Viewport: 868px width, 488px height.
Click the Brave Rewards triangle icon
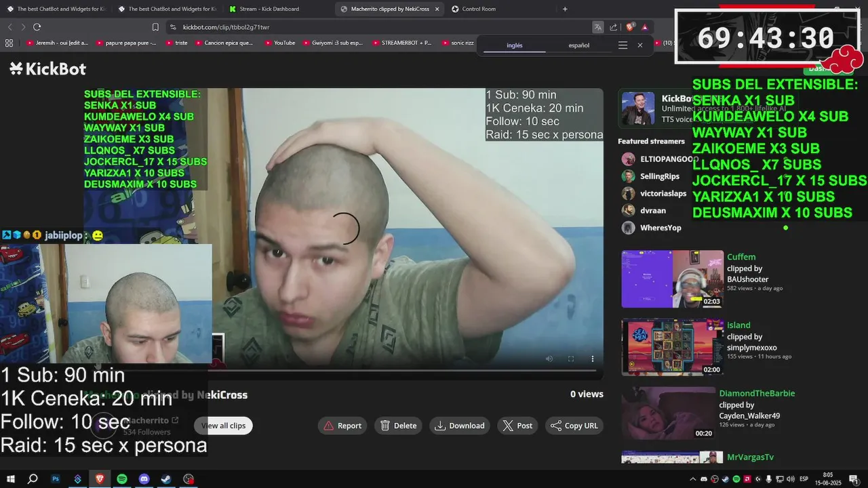(645, 27)
